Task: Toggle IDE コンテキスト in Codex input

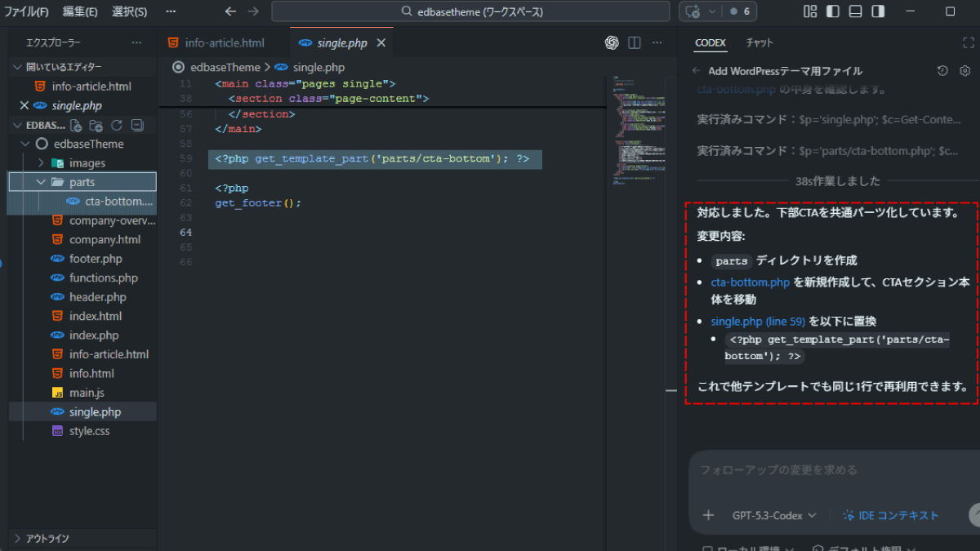Action: tap(890, 515)
